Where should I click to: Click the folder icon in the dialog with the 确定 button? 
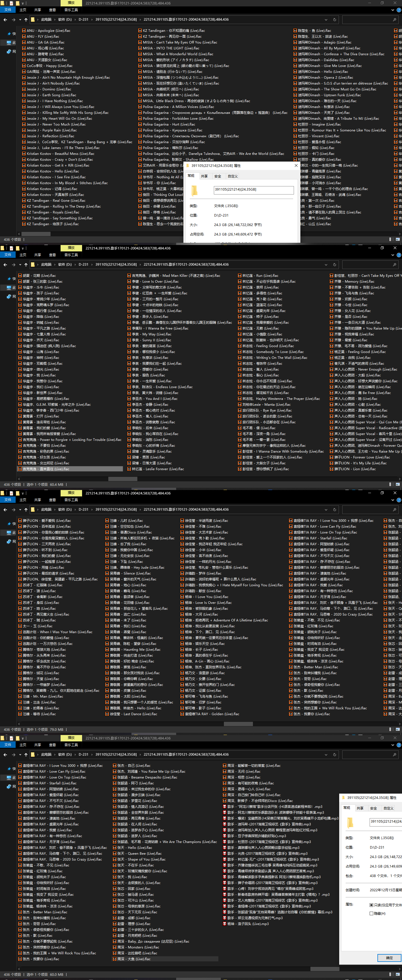pyautogui.click(x=350, y=823)
